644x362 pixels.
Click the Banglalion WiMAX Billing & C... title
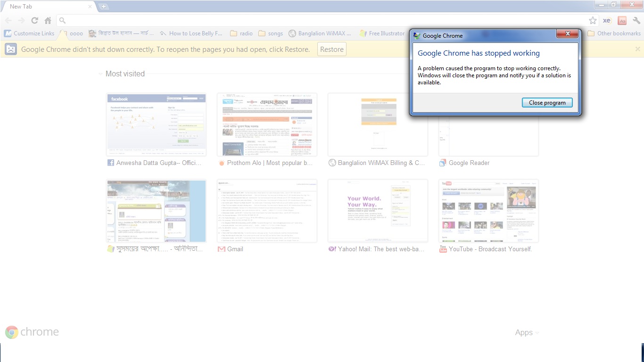[381, 163]
